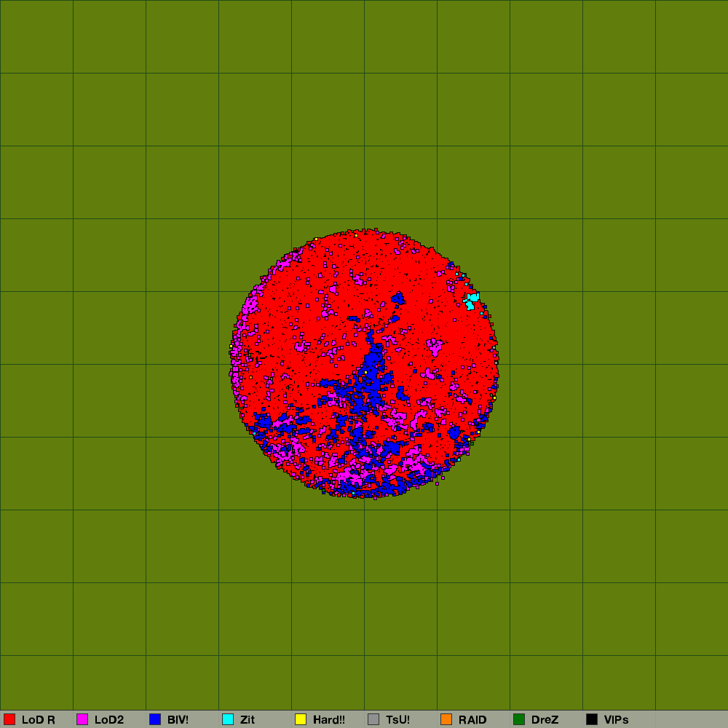Select the "Zit" legend label text
This screenshot has width=728, height=728.
pos(248,720)
